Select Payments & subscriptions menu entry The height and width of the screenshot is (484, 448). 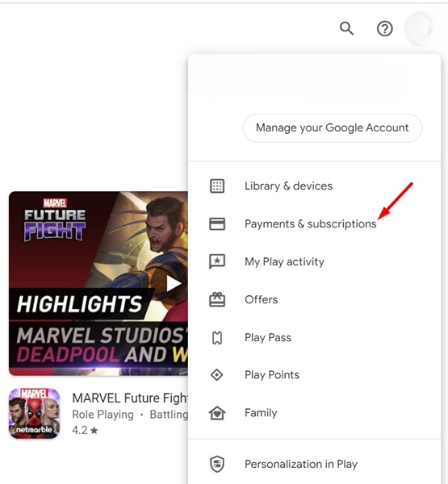tap(315, 223)
